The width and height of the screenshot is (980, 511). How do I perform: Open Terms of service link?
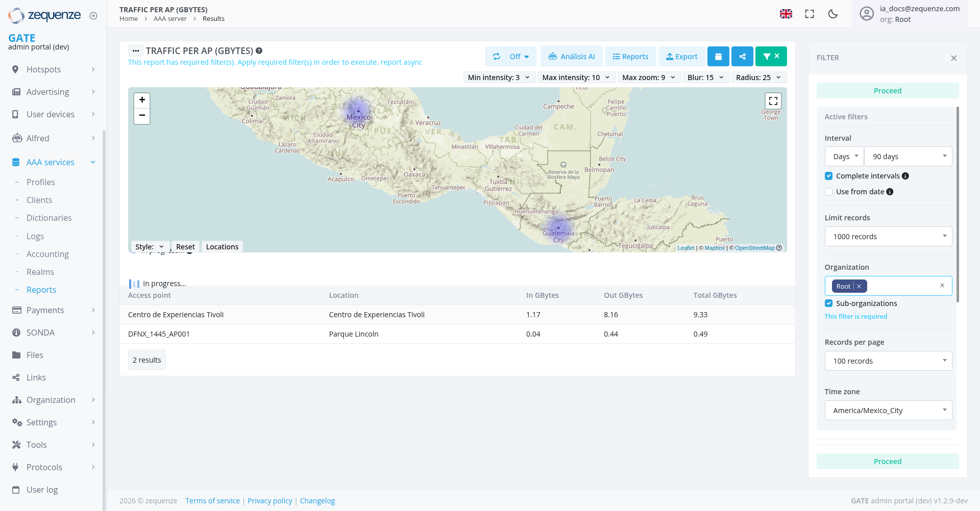(x=212, y=501)
